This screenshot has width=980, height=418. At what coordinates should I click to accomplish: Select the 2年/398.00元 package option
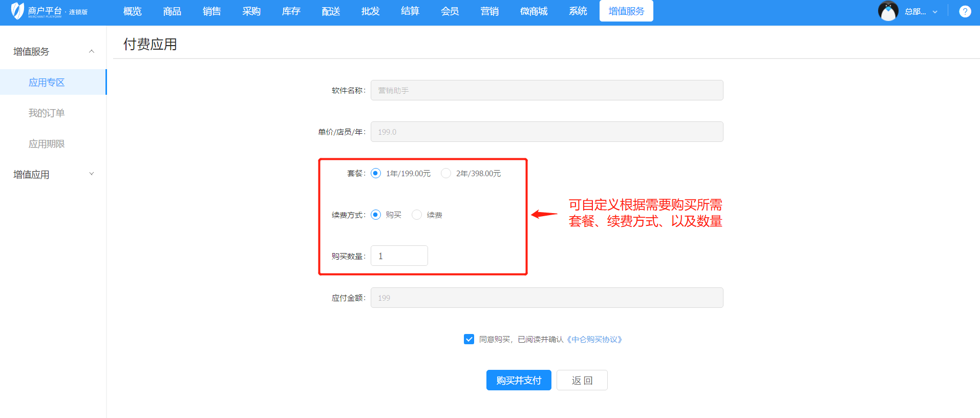tap(446, 173)
